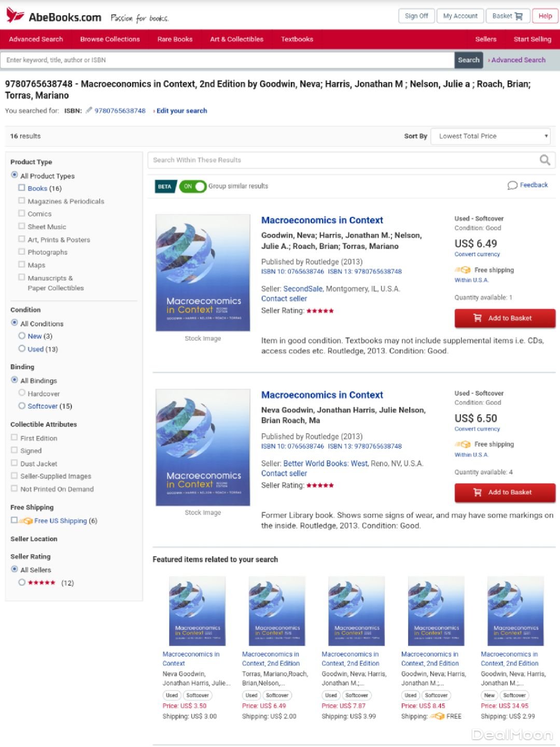Check the Books (16) product type checkbox
560x747 pixels.
(22, 188)
